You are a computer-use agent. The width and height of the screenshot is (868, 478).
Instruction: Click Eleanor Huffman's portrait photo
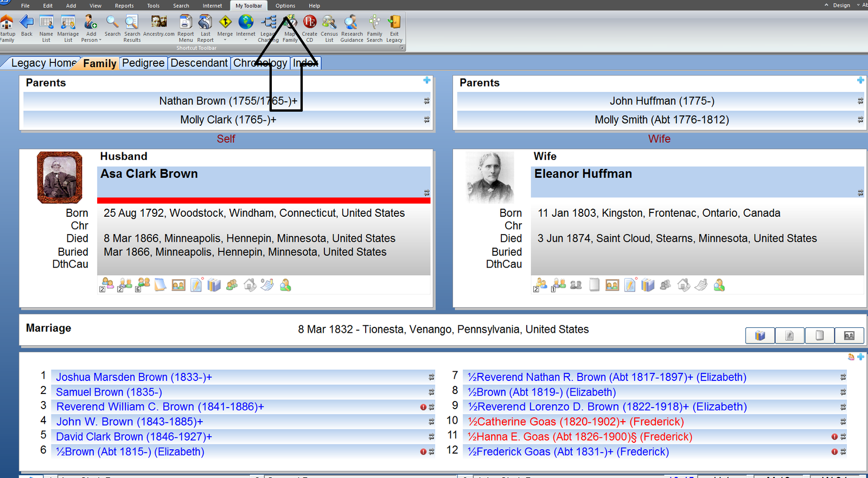pos(490,177)
